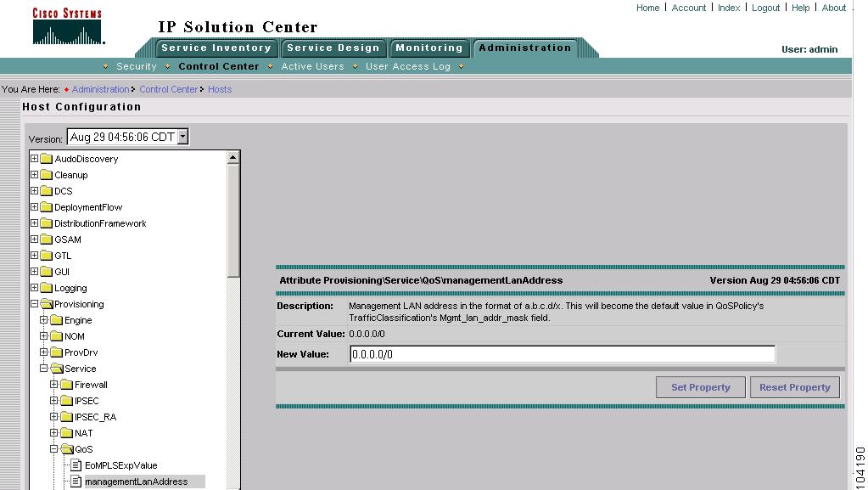Expand the Engine node

coord(44,320)
